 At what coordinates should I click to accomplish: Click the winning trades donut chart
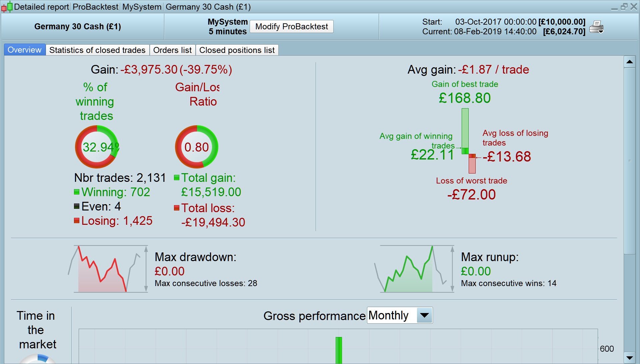(97, 147)
